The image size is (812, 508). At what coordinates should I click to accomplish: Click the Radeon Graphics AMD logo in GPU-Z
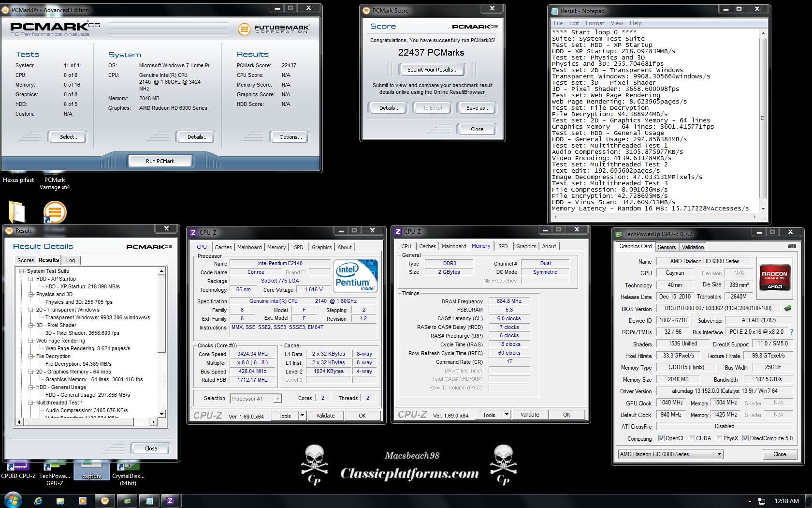click(775, 278)
